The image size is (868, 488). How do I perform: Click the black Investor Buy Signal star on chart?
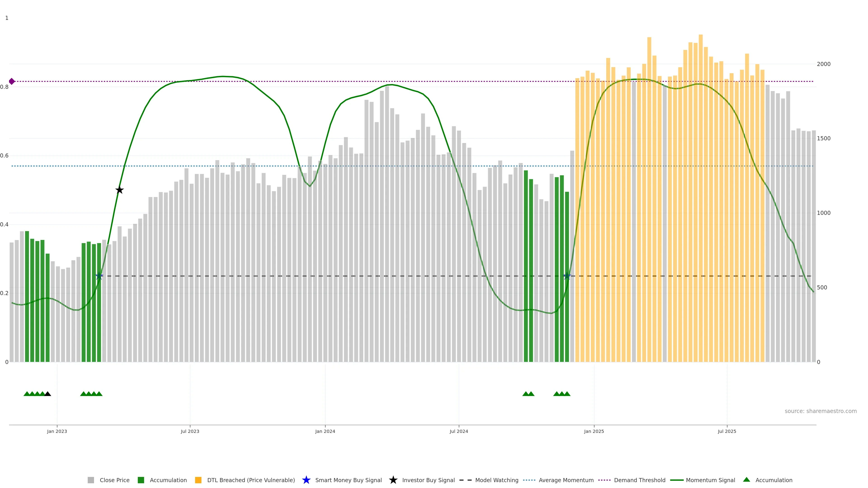119,190
